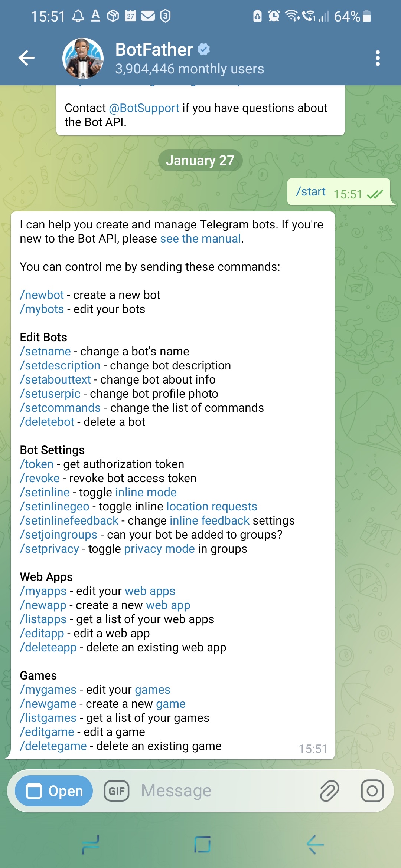Tap the /deletebot command link
The image size is (401, 868).
tap(47, 422)
